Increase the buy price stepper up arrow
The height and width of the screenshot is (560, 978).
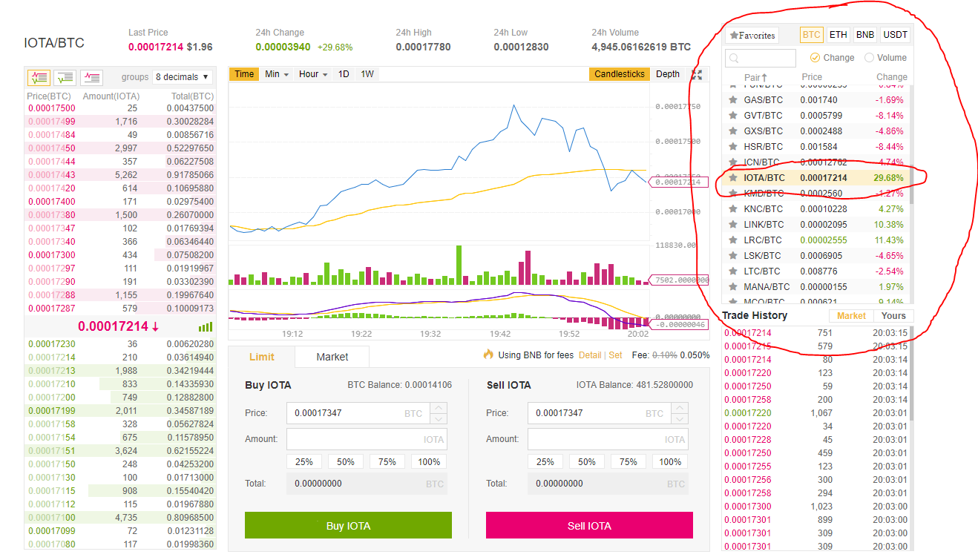pyautogui.click(x=439, y=407)
